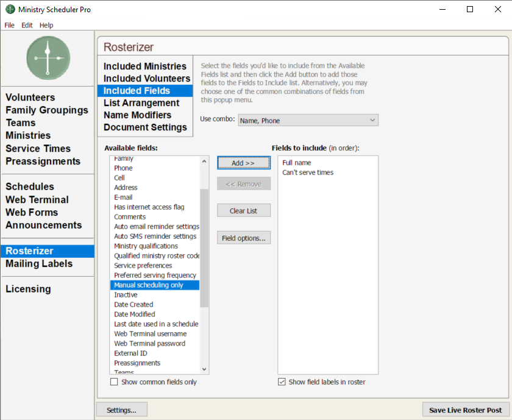The height and width of the screenshot is (420, 512).
Task: Open the Settings... button
Action: coord(122,410)
